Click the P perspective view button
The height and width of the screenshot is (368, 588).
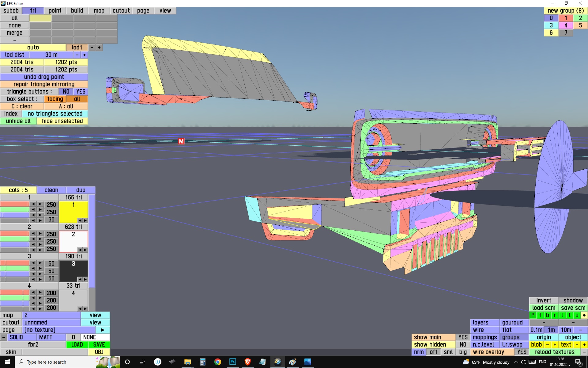[533, 315]
